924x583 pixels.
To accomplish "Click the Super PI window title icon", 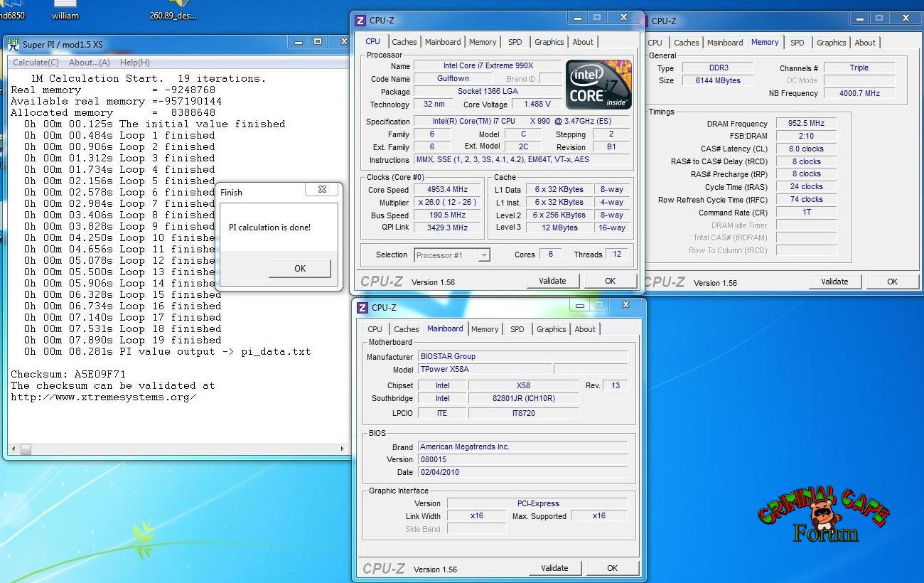I will click(x=14, y=44).
